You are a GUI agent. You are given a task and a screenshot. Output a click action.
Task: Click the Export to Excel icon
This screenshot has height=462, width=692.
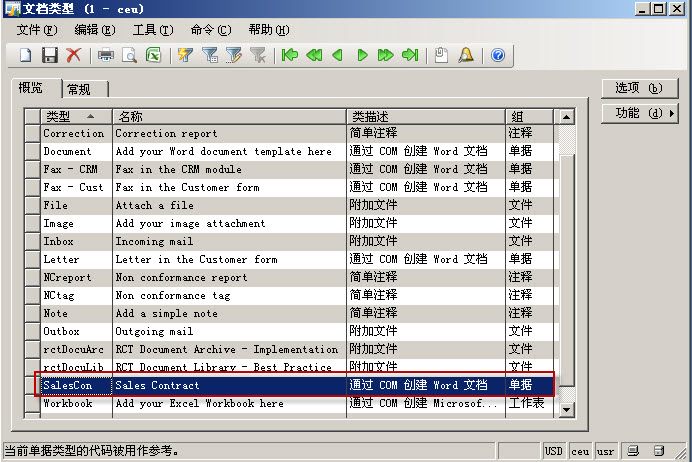(x=154, y=55)
